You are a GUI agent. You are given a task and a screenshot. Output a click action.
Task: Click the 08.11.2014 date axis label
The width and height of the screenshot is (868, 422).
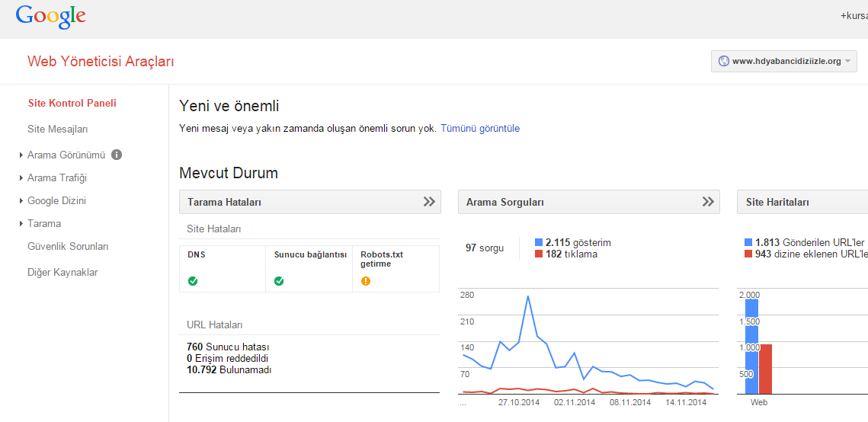click(x=630, y=403)
